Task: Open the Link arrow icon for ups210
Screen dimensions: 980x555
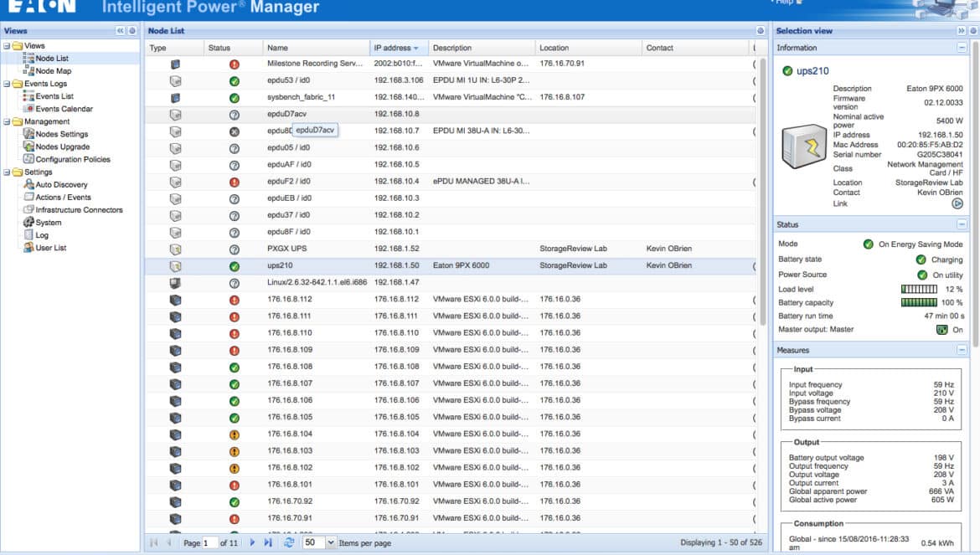Action: 957,203
